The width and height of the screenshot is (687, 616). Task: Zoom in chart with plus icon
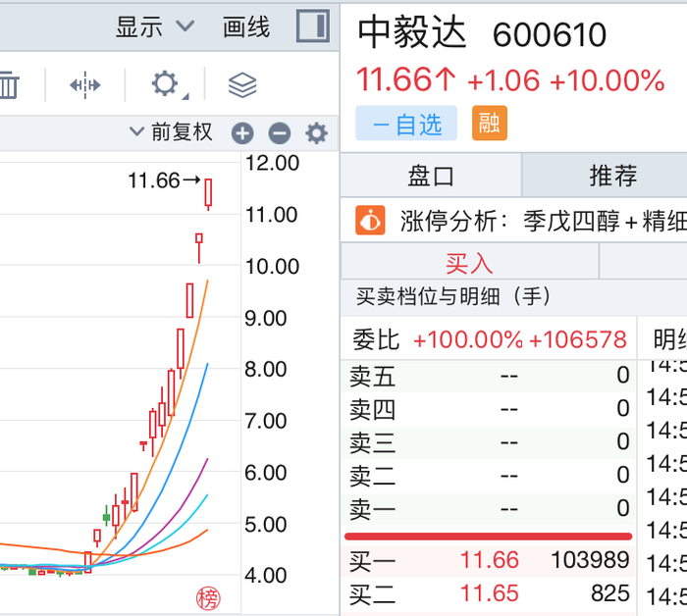(x=242, y=133)
